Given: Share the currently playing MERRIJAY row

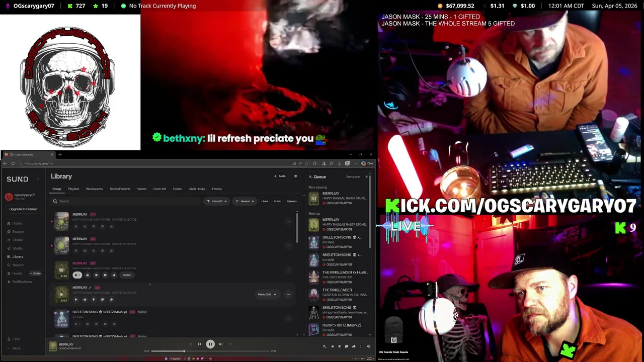Looking at the screenshot, I should click(114, 275).
